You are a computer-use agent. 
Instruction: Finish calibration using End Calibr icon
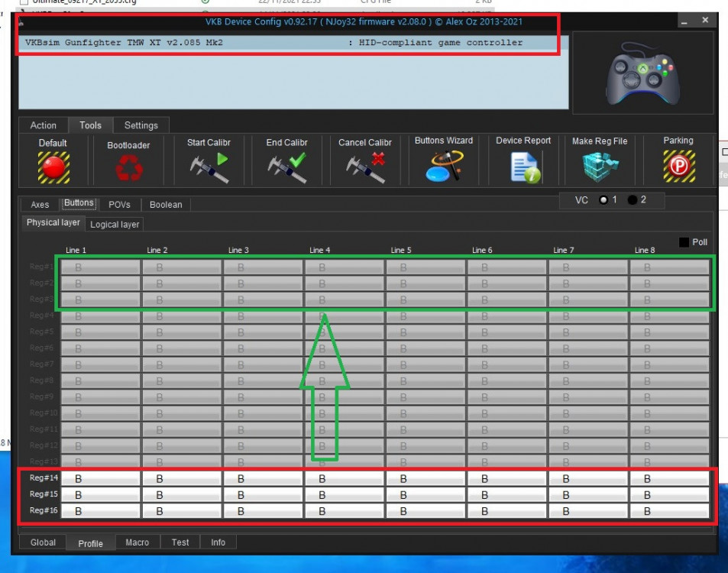[286, 167]
